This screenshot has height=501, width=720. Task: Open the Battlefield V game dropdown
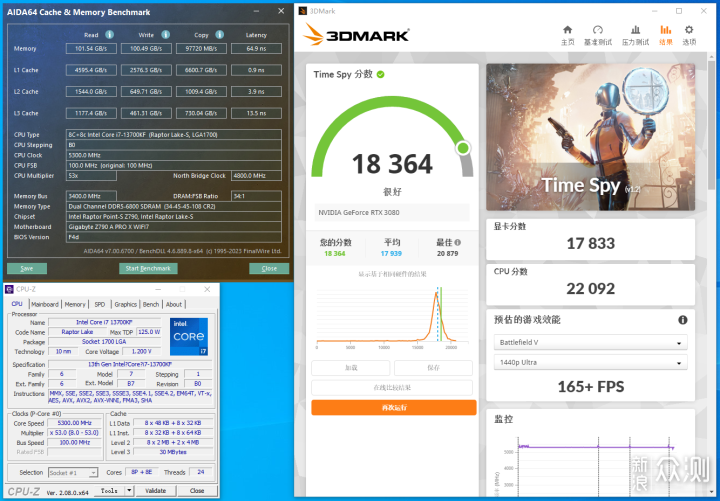click(x=591, y=343)
